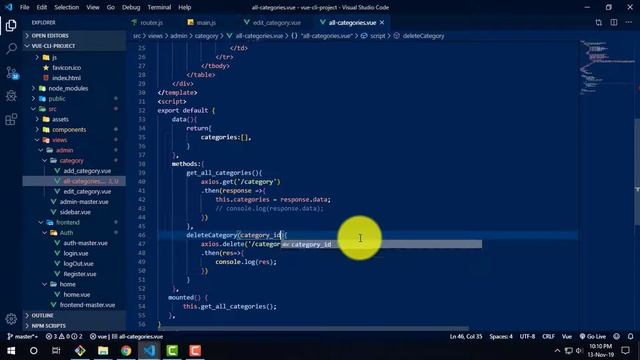
Task: Show hidden system tray icons
Action: pyautogui.click(x=557, y=351)
